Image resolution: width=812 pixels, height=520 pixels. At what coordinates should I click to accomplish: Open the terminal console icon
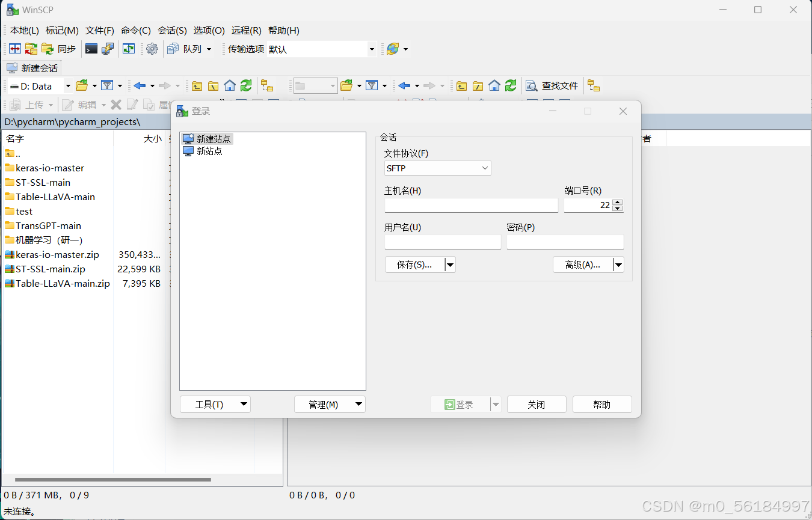pos(91,49)
